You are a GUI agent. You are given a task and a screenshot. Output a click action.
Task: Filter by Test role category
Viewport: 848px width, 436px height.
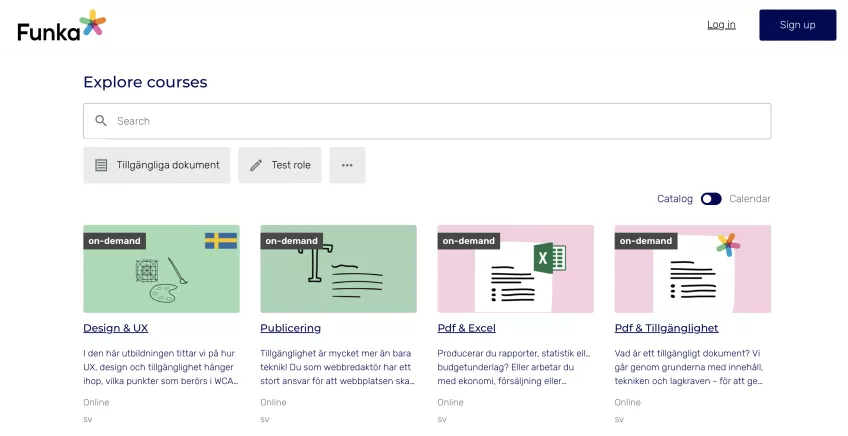click(x=280, y=165)
